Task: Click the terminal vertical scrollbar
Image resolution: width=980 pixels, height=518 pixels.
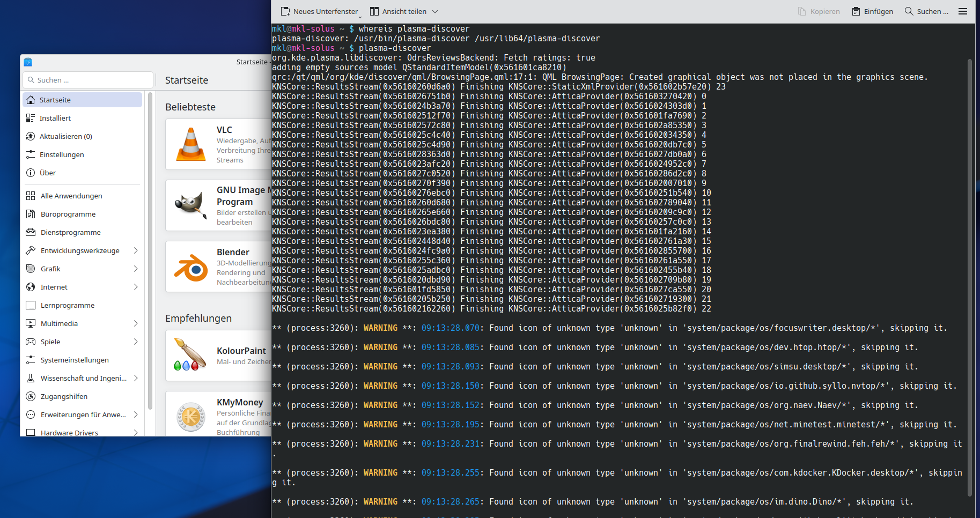Action: (x=969, y=268)
